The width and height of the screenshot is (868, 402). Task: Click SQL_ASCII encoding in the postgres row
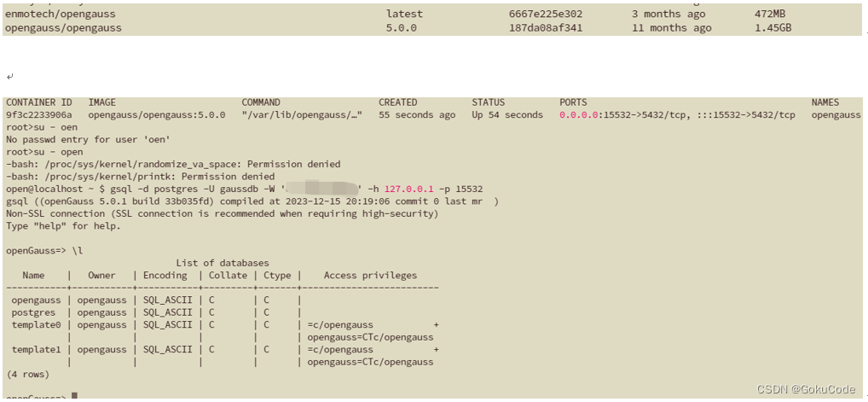click(x=168, y=312)
